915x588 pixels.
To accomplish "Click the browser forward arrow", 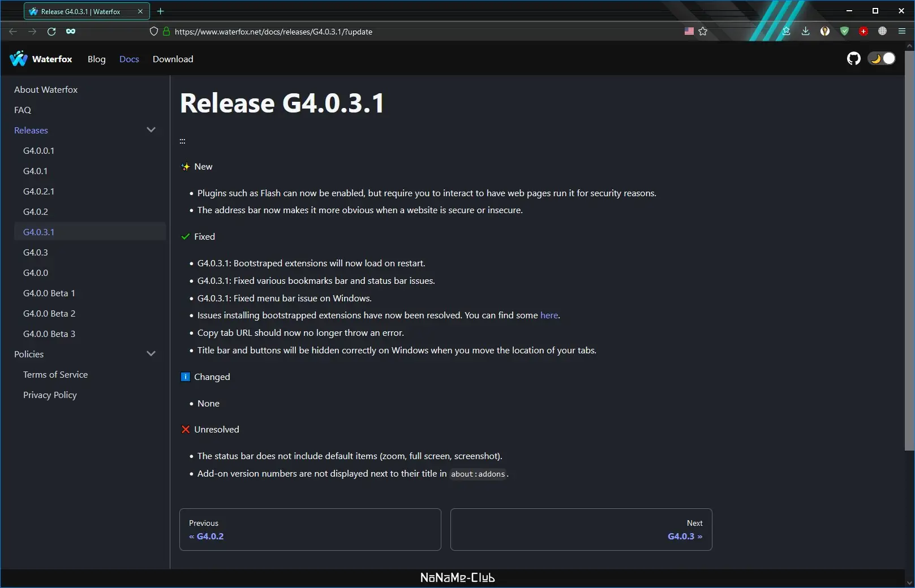I will click(32, 32).
